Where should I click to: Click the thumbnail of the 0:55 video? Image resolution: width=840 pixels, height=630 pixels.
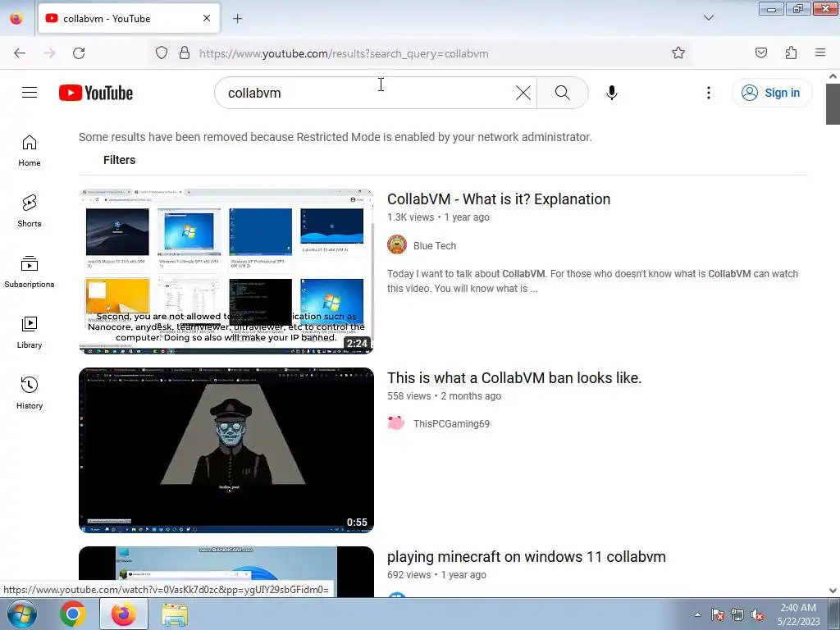(226, 450)
